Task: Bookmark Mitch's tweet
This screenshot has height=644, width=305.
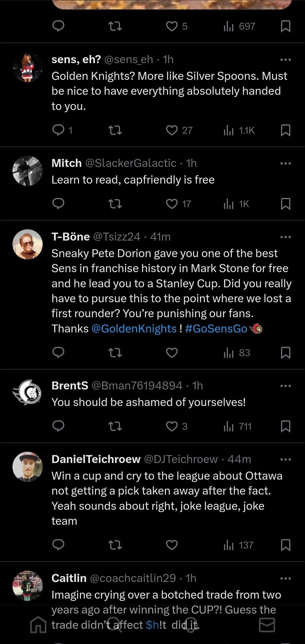Action: [286, 204]
